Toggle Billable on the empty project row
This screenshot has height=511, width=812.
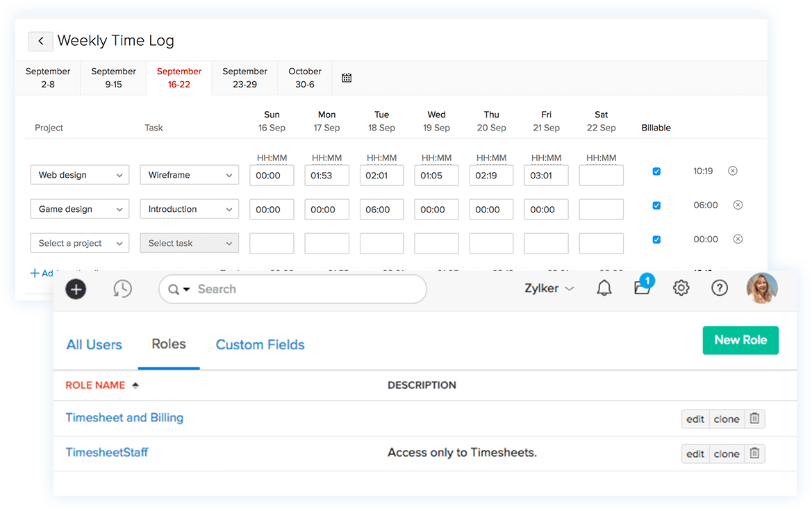656,239
